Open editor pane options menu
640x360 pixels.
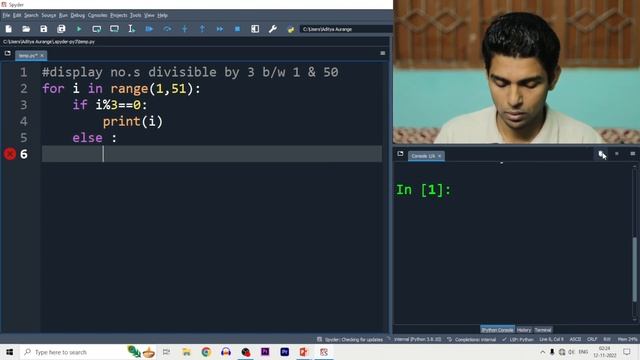(x=382, y=53)
